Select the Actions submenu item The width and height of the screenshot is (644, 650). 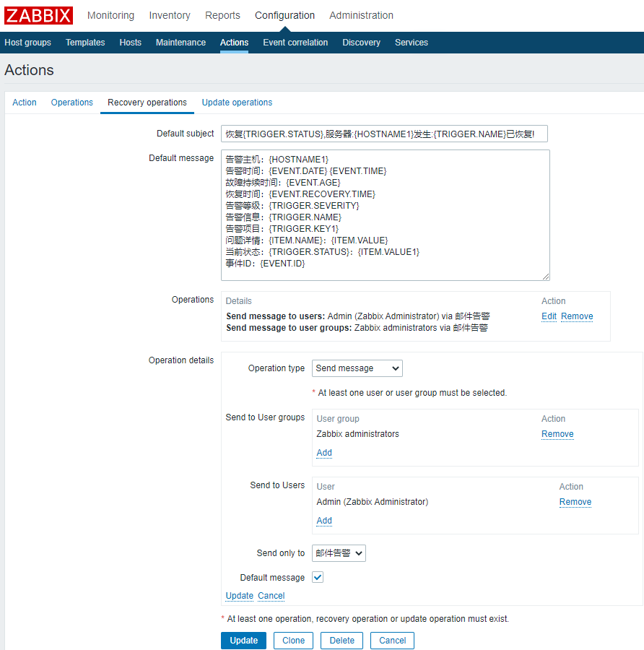click(234, 43)
